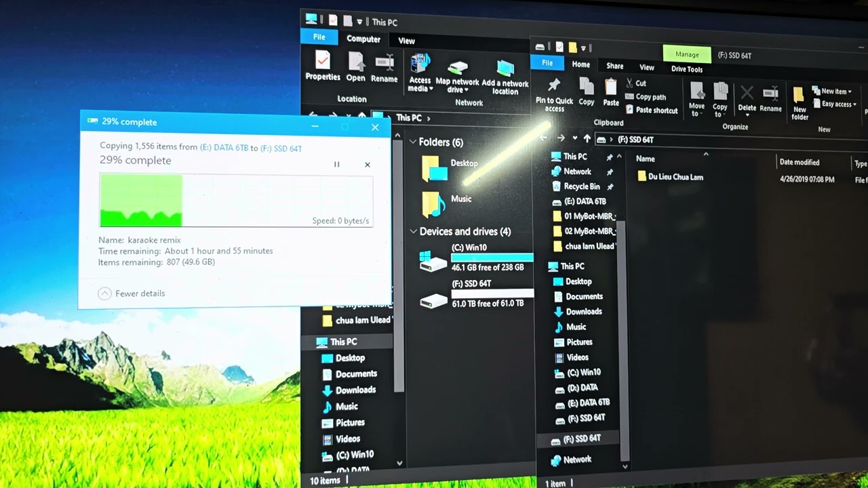This screenshot has width=868, height=488.
Task: Switch to the Computer ribbon tab
Action: [x=363, y=39]
